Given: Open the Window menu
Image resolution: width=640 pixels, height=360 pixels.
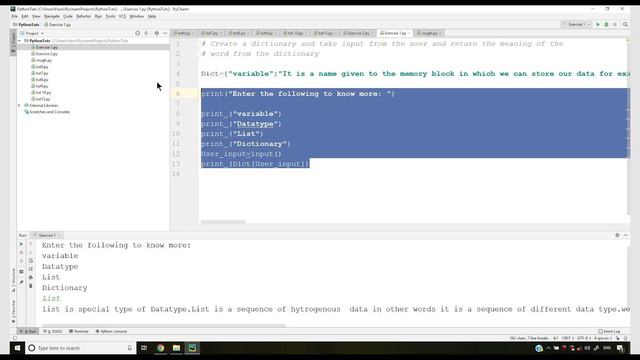Looking at the screenshot, I should (137, 16).
